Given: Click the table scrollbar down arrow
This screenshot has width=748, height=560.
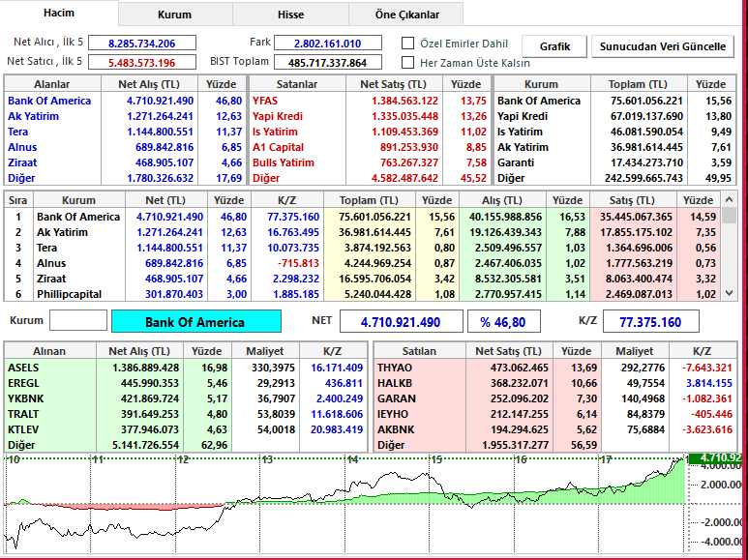Looking at the screenshot, I should coord(729,293).
